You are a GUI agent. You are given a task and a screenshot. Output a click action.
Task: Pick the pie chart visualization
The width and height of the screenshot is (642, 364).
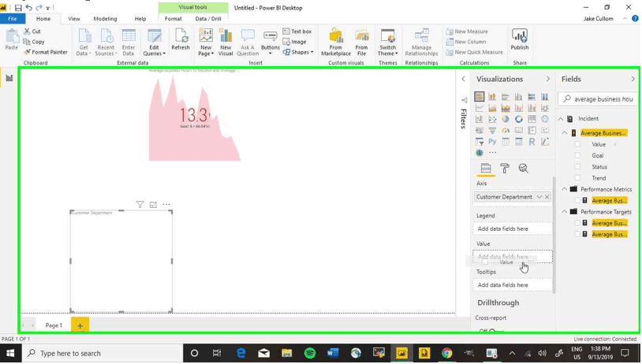[506, 120]
